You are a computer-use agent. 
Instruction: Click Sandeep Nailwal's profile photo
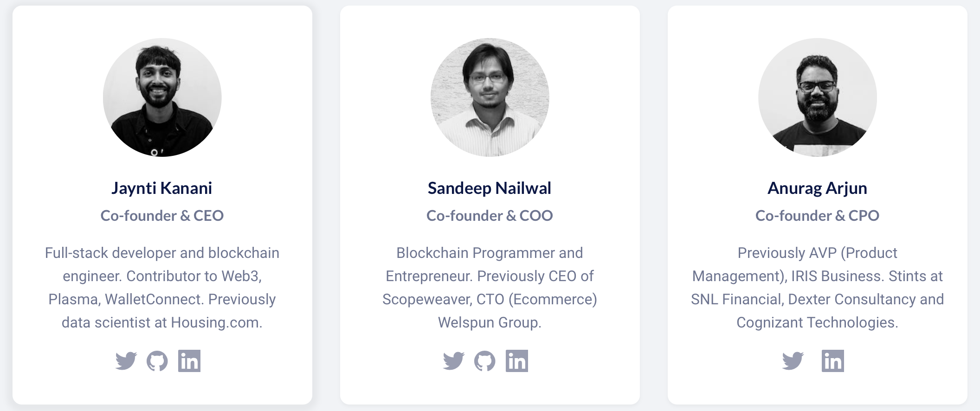490,97
